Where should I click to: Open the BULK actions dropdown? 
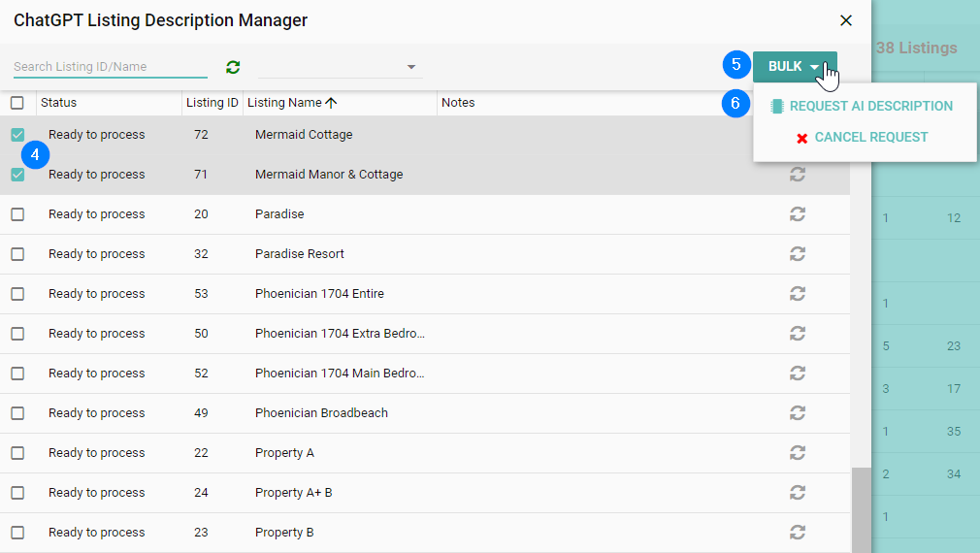tap(794, 67)
